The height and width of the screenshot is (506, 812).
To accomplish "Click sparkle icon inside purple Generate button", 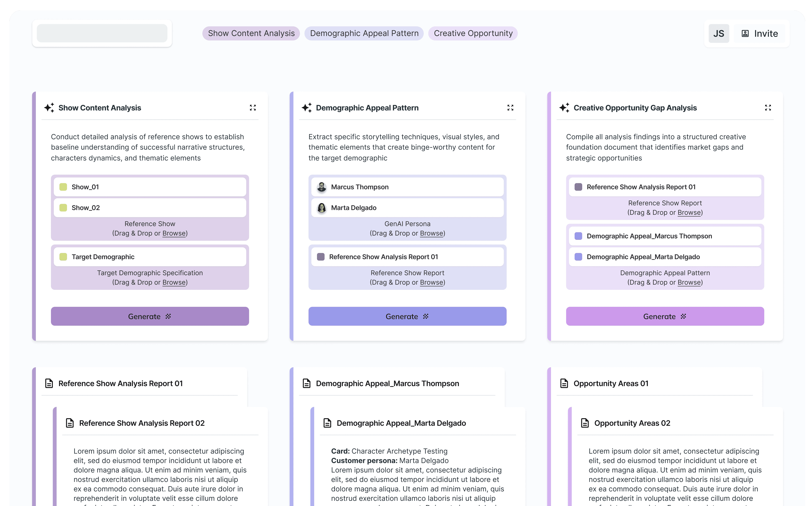I will [x=168, y=316].
